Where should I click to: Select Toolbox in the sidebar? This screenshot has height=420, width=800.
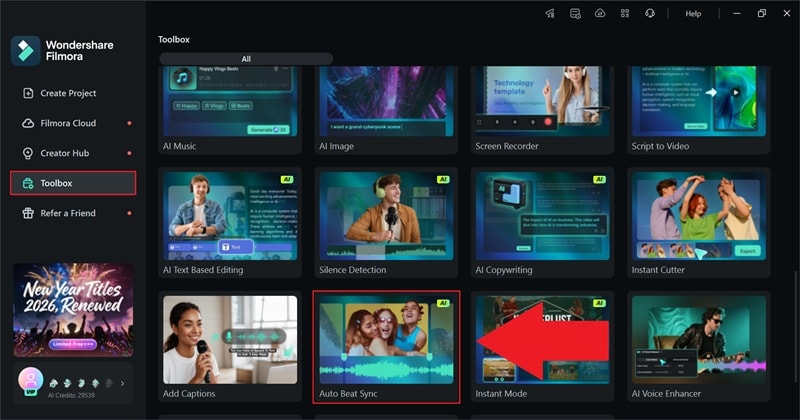[73, 183]
